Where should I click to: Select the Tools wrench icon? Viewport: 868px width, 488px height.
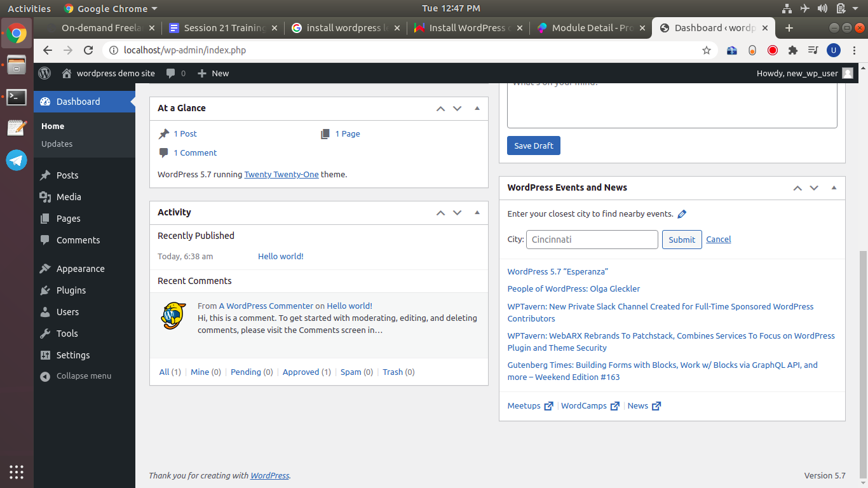click(x=44, y=333)
